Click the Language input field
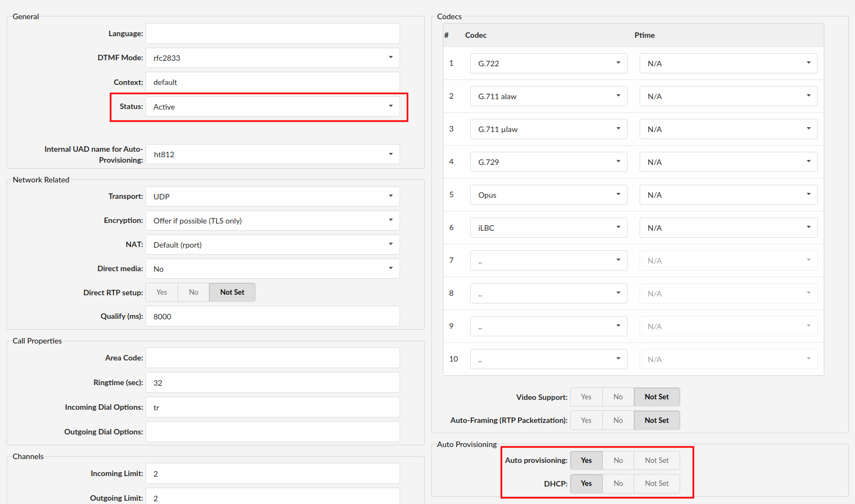This screenshot has width=855, height=504. [272, 33]
